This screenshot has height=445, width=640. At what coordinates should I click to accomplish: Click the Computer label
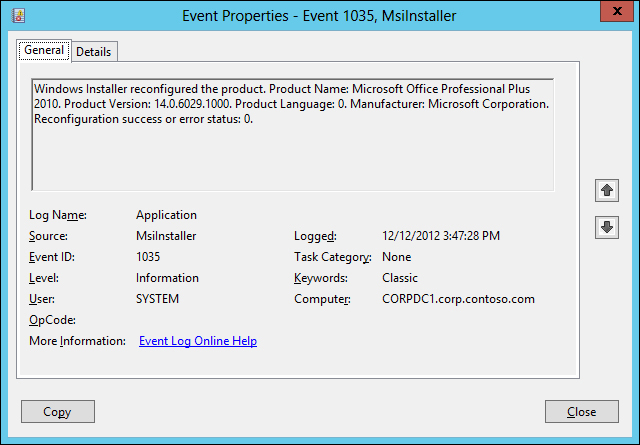click(x=322, y=299)
